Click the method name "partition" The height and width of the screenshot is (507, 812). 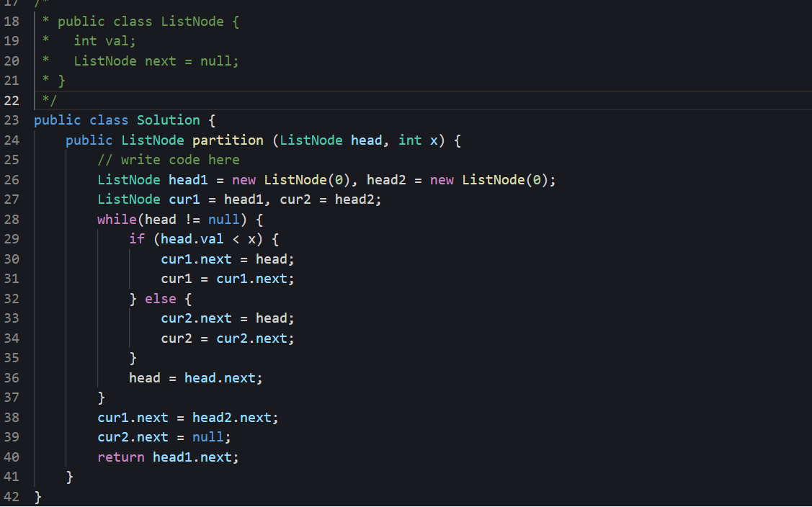tap(228, 140)
